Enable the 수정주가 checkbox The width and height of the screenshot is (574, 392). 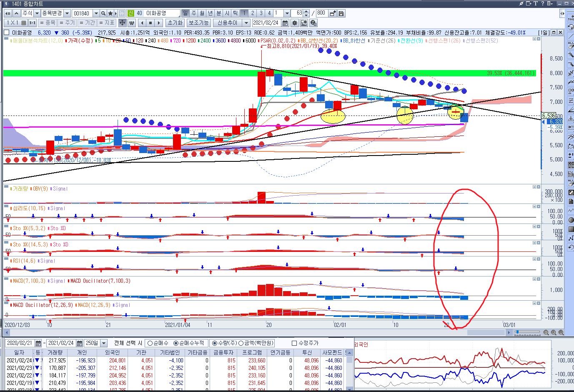click(295, 343)
